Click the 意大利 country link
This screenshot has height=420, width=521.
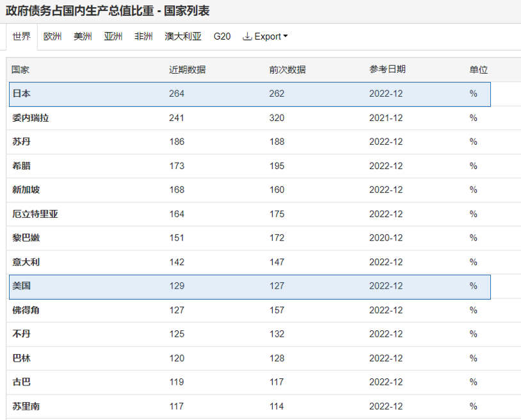[x=26, y=262]
